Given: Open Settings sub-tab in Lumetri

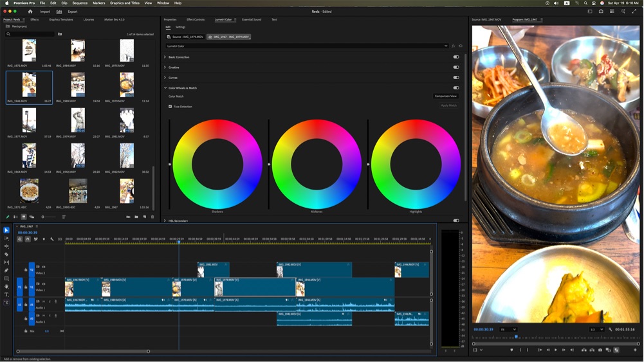Looking at the screenshot, I should 180,27.
